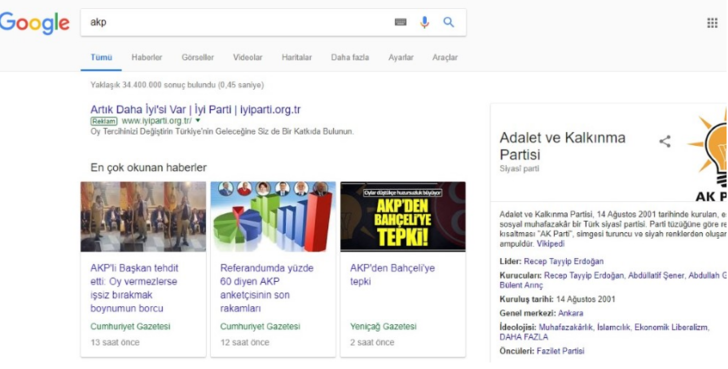
Task: Click the AK Parti light bulb logo
Action: pos(708,155)
